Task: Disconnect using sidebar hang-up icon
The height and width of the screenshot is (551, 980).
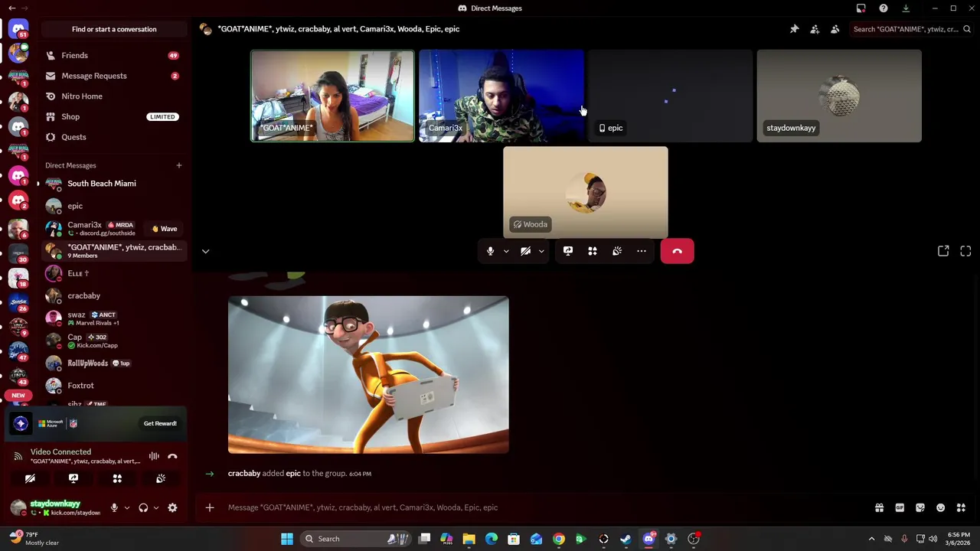Action: pyautogui.click(x=172, y=457)
